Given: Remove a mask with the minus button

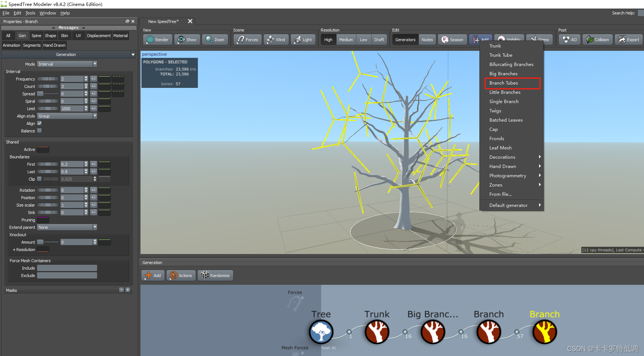Looking at the screenshot, I should (121, 290).
